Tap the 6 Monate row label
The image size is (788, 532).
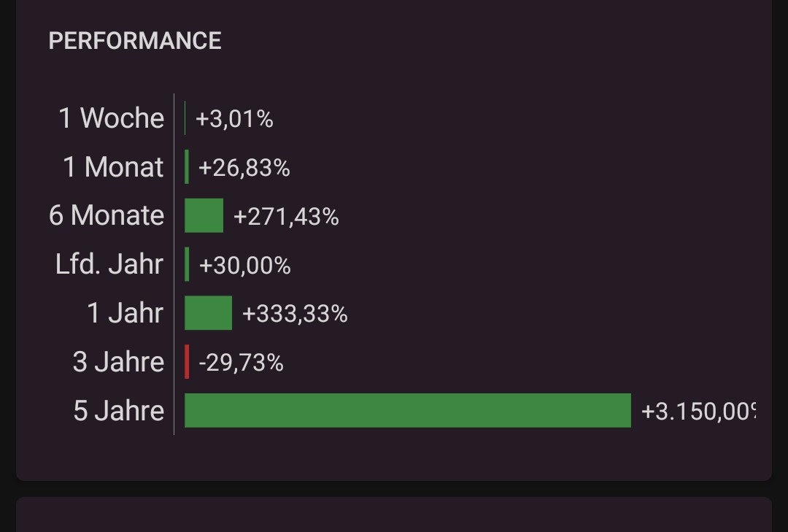click(107, 216)
